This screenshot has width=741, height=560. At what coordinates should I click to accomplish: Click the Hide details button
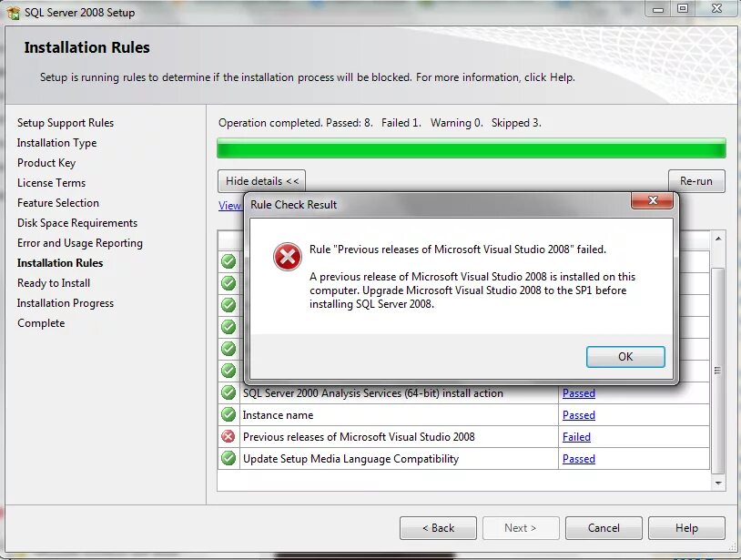pos(261,181)
